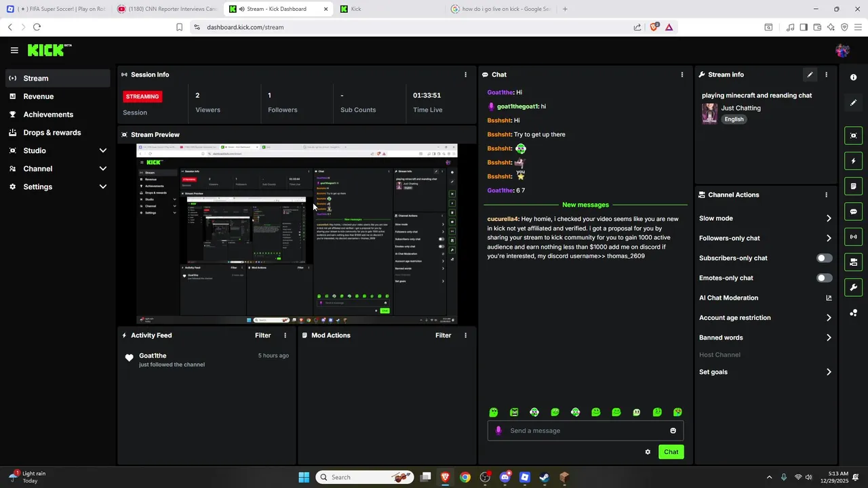
Task: Click username goat1thegoat1 in chat
Action: point(517,106)
